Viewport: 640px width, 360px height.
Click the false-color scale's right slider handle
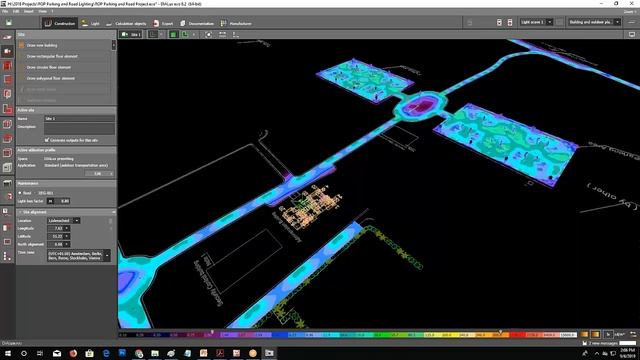pos(500,332)
